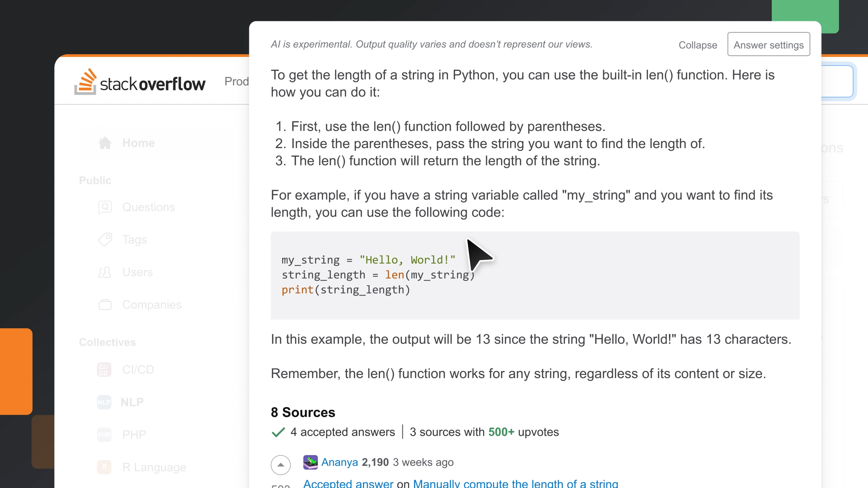
Task: Click the Users people icon
Action: tap(105, 272)
